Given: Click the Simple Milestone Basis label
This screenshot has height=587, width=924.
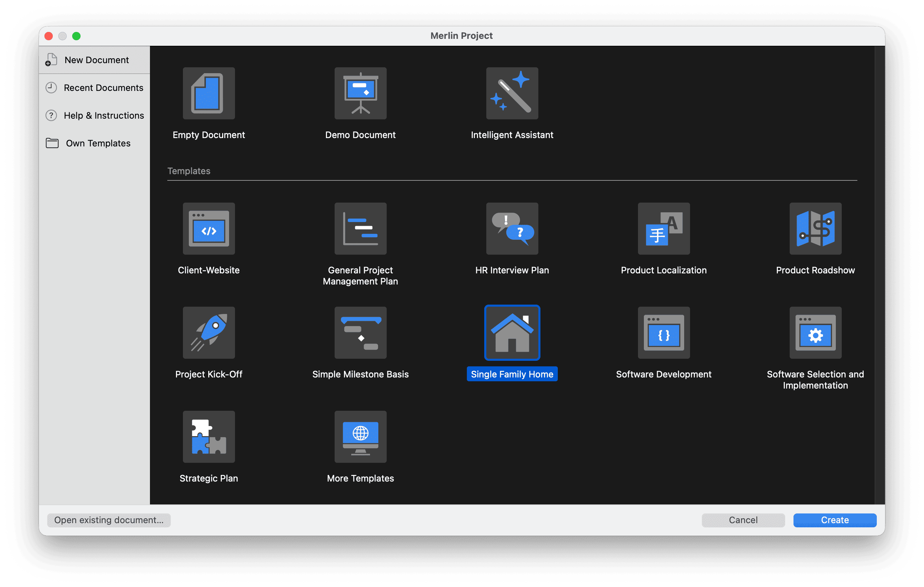Looking at the screenshot, I should point(360,374).
